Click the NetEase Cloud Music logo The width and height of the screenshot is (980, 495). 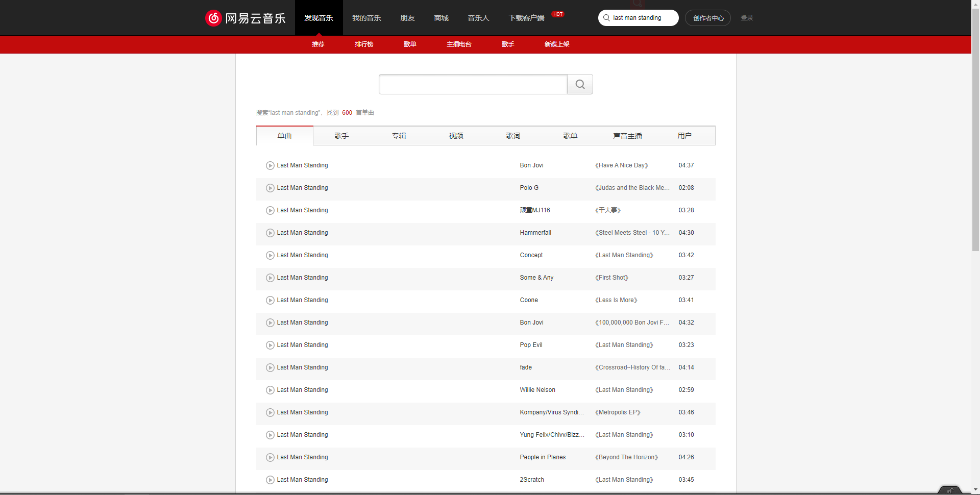(246, 18)
